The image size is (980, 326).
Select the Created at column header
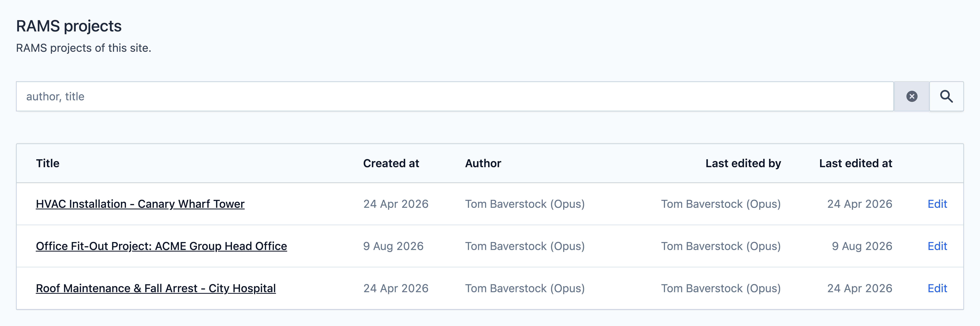click(391, 163)
